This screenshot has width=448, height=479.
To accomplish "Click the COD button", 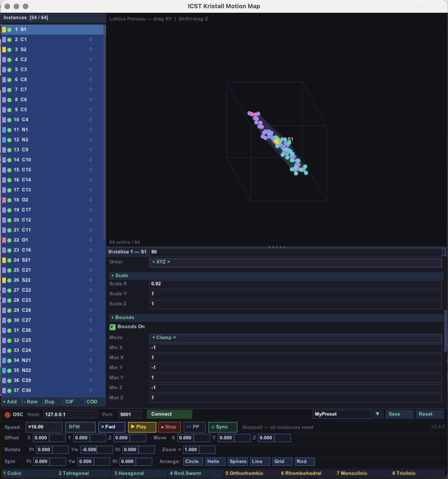I will [95, 402].
